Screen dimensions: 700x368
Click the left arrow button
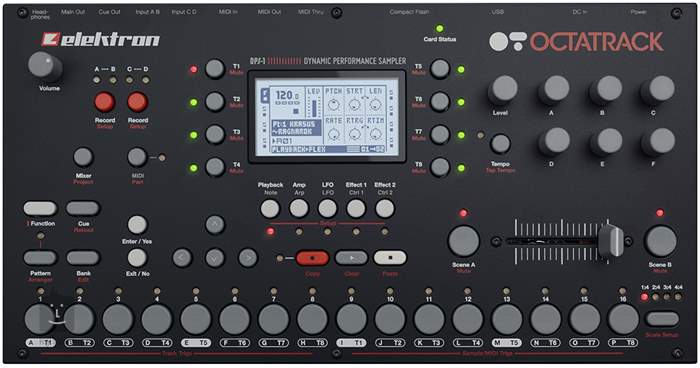pyautogui.click(x=182, y=258)
